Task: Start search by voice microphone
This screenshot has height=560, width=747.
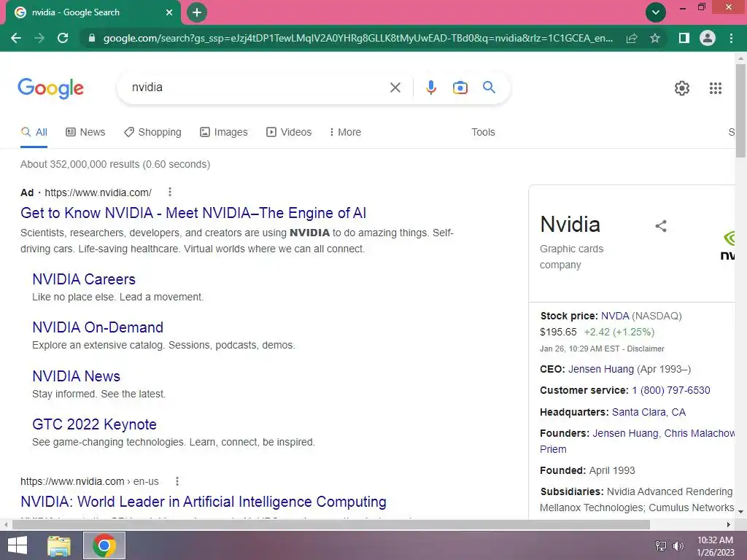Action: click(x=430, y=87)
